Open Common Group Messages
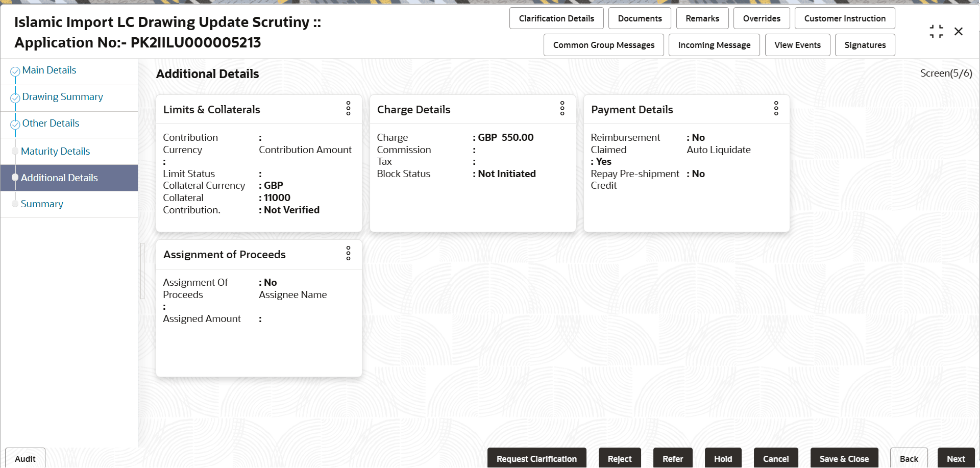 click(603, 45)
